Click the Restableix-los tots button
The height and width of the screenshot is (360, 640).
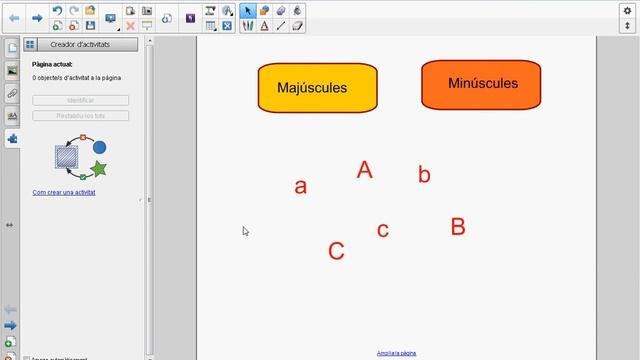80,116
